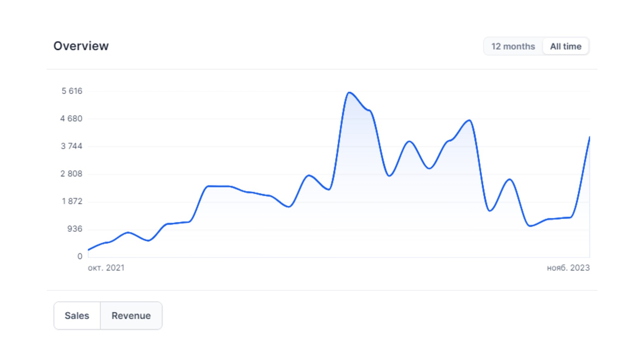Click the 4 680 y-axis label
The height and width of the screenshot is (362, 644).
pyautogui.click(x=71, y=118)
